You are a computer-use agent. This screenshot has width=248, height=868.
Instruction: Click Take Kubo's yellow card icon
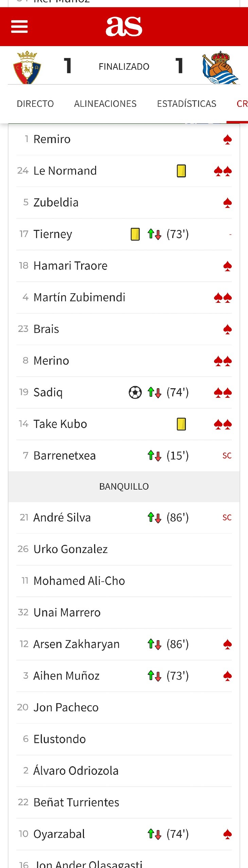(181, 424)
